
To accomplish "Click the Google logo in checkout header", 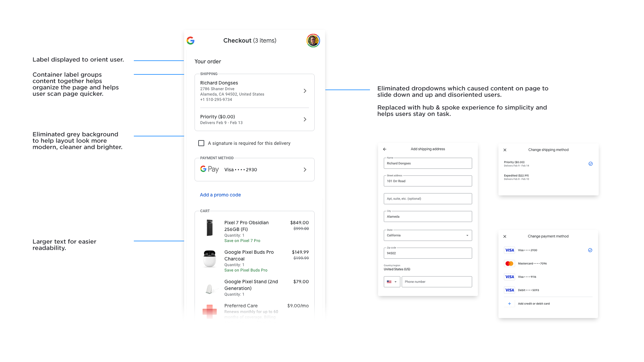I will [x=191, y=41].
